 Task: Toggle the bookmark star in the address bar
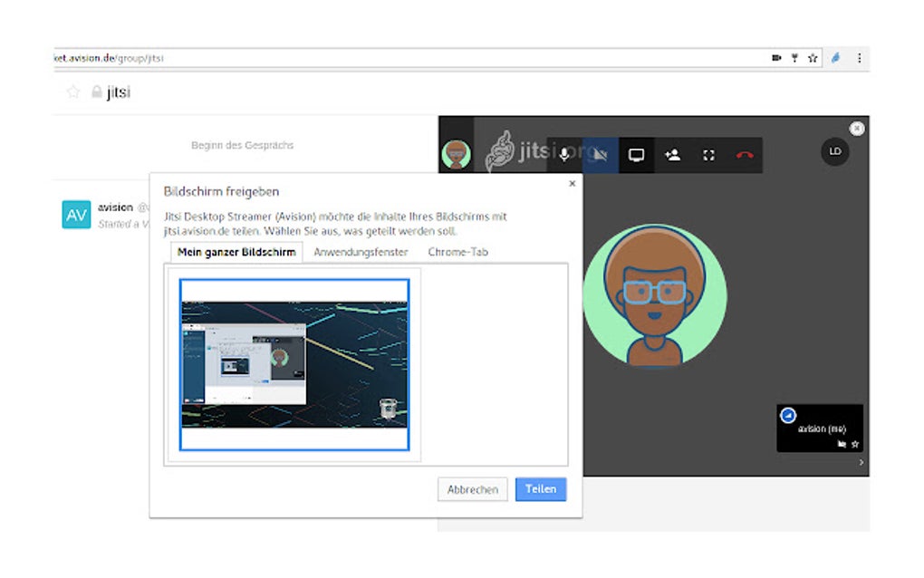(814, 57)
